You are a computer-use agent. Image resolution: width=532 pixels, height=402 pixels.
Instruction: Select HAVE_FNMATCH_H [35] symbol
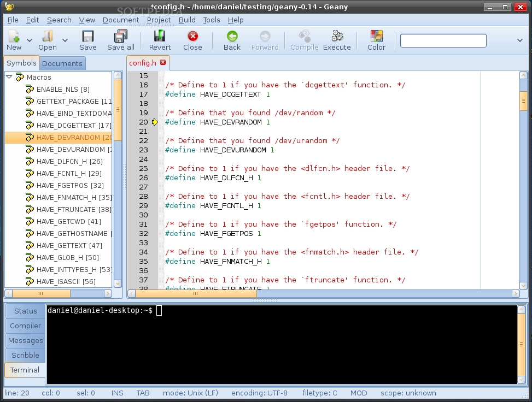pyautogui.click(x=74, y=198)
